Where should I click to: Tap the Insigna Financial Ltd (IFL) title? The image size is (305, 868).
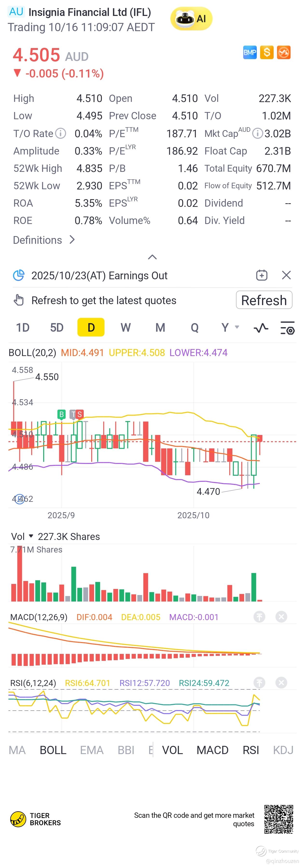(90, 12)
